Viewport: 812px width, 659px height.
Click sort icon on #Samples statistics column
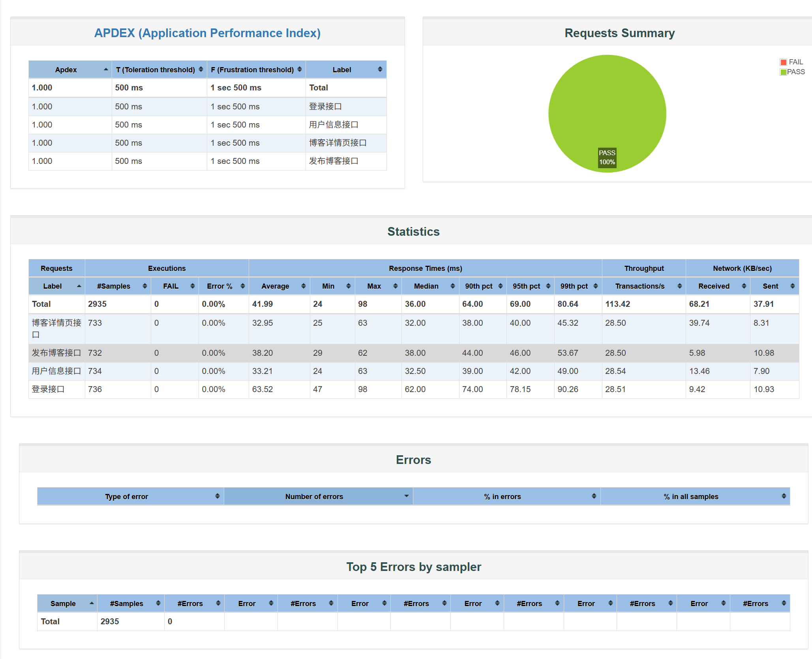pos(144,286)
